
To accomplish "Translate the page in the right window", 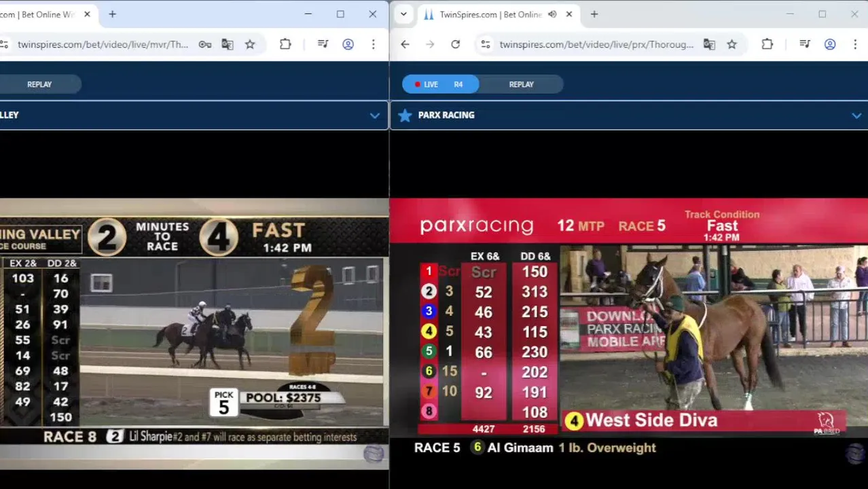I will coord(709,44).
